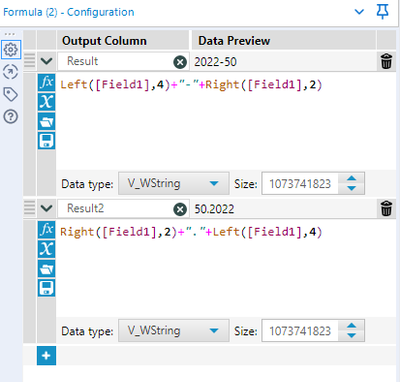The image size is (400, 382).
Task: Open the Configuration gear tab in sidebar
Action: coord(11,49)
